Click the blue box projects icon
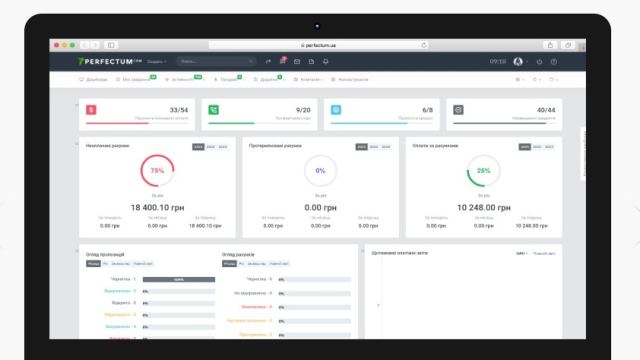Viewport: 640px width, 360px height. [x=336, y=110]
